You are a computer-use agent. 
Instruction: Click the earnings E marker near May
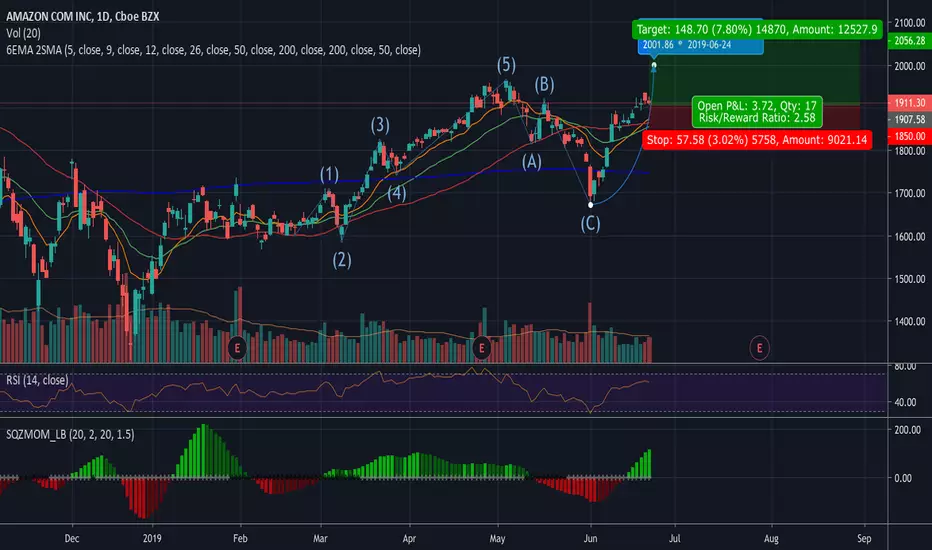click(481, 348)
